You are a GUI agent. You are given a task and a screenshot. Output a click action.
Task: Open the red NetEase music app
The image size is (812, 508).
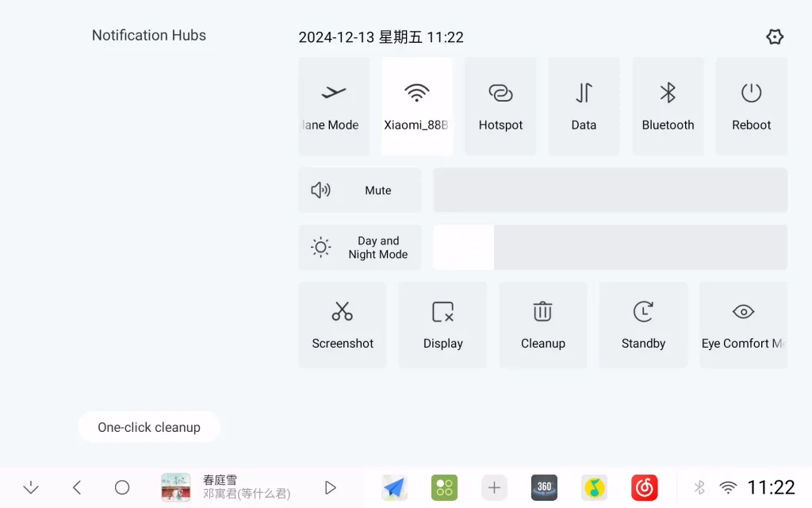644,487
